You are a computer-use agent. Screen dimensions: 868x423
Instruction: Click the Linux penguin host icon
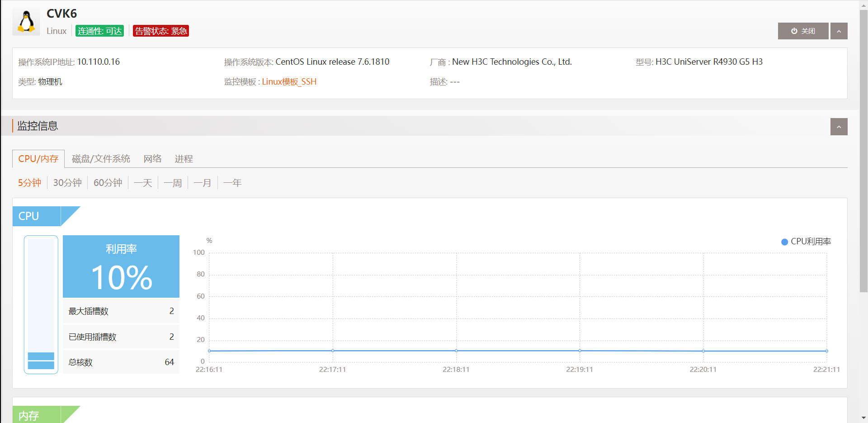pyautogui.click(x=26, y=22)
